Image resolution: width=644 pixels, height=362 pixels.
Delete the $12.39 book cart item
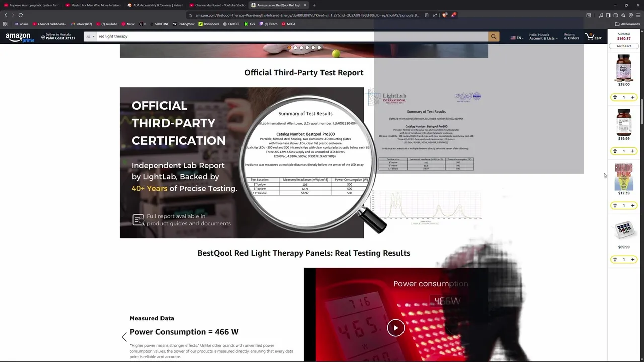tap(615, 205)
